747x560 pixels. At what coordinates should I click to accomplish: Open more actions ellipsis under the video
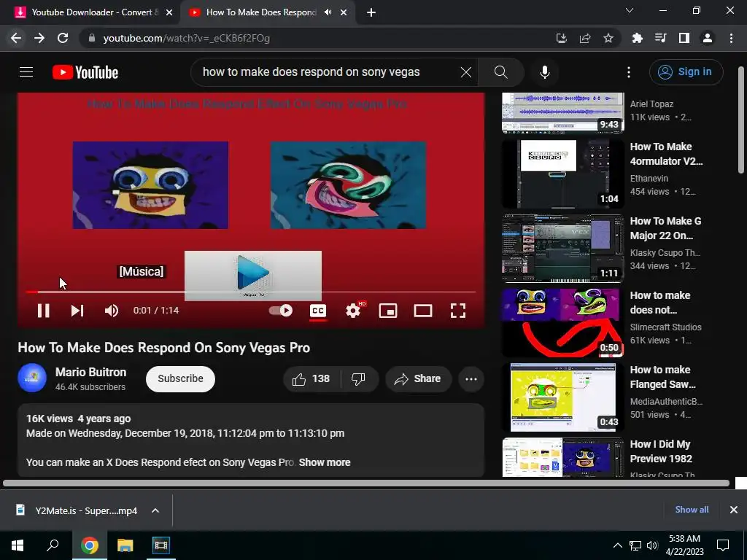click(x=471, y=379)
